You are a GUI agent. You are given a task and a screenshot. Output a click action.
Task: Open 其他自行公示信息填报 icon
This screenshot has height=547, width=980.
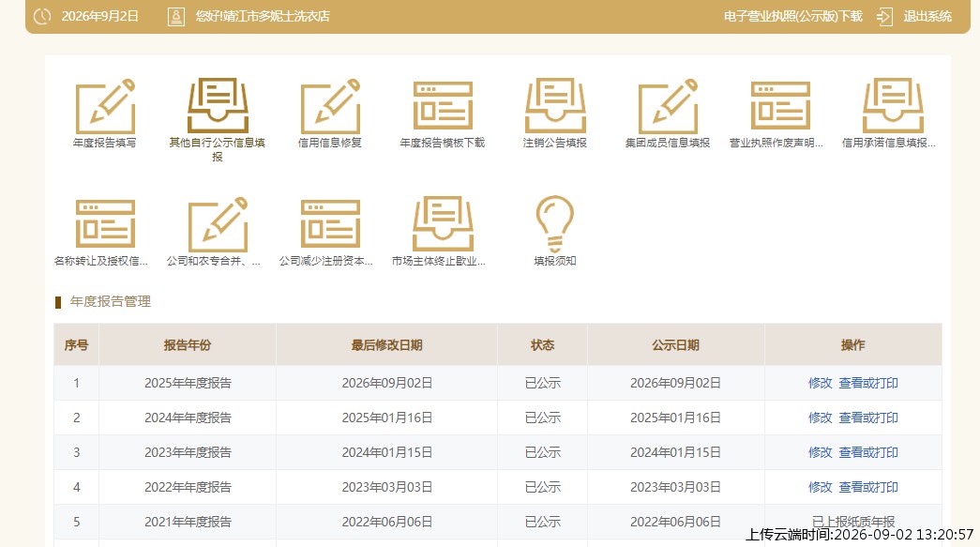(218, 106)
